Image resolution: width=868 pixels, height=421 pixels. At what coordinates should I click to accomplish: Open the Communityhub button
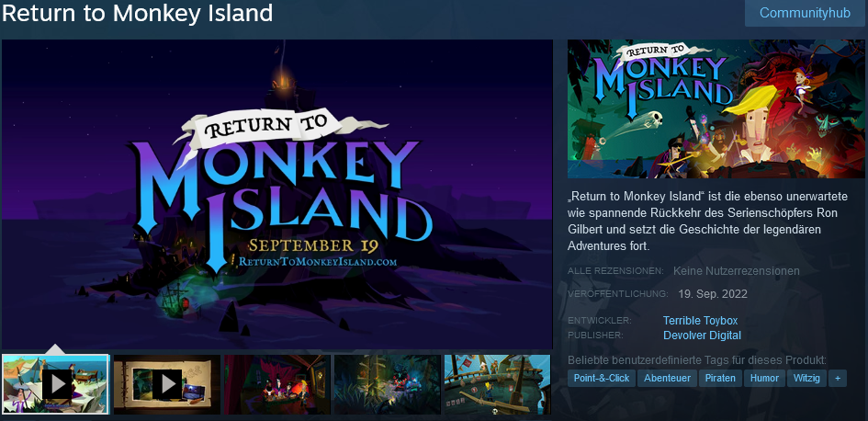pyautogui.click(x=805, y=13)
